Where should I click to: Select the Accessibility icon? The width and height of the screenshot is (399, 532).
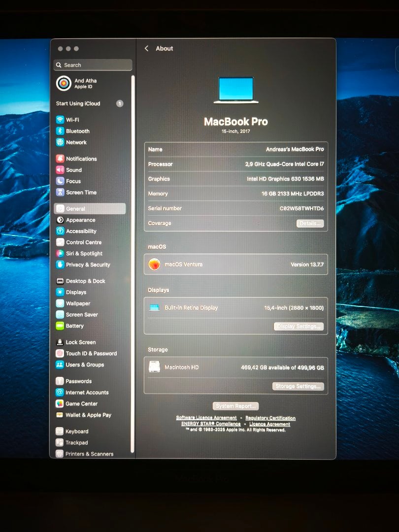(x=60, y=231)
